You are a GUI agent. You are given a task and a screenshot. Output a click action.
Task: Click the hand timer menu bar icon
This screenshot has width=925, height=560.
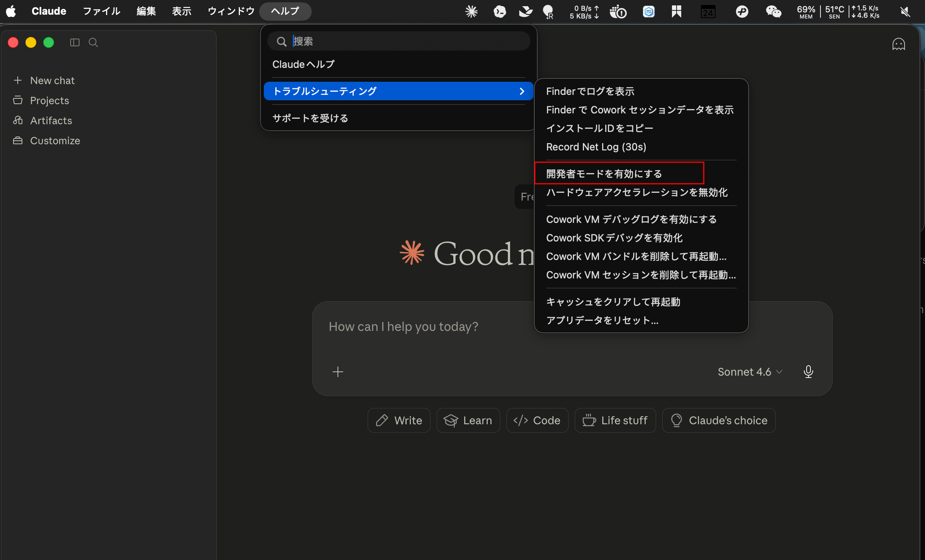click(618, 11)
